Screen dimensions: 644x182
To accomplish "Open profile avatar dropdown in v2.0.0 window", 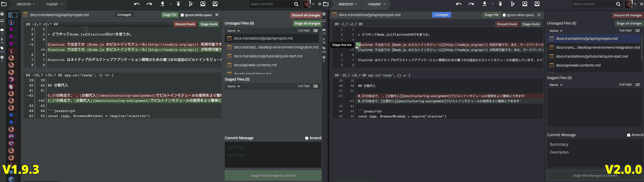I will pos(631,4).
